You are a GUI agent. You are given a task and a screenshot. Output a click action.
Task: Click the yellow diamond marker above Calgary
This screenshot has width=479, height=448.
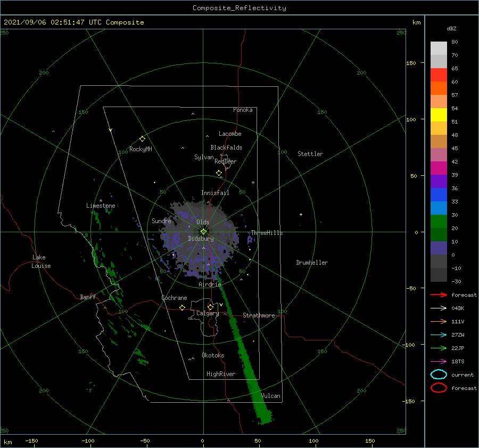210,307
